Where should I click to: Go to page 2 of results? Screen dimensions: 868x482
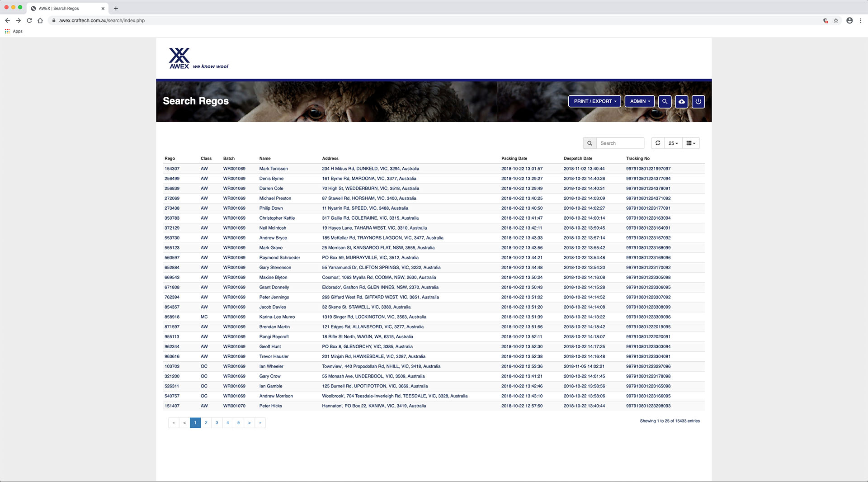206,423
